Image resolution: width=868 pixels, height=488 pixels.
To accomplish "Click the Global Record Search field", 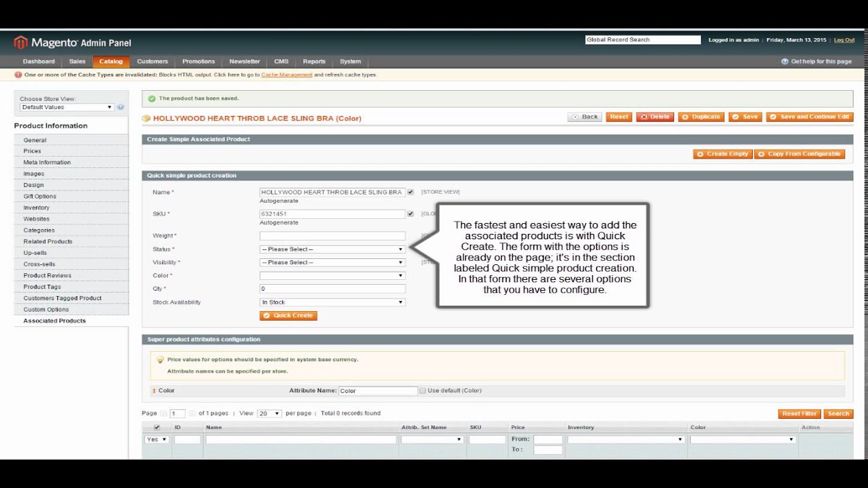I will (643, 40).
